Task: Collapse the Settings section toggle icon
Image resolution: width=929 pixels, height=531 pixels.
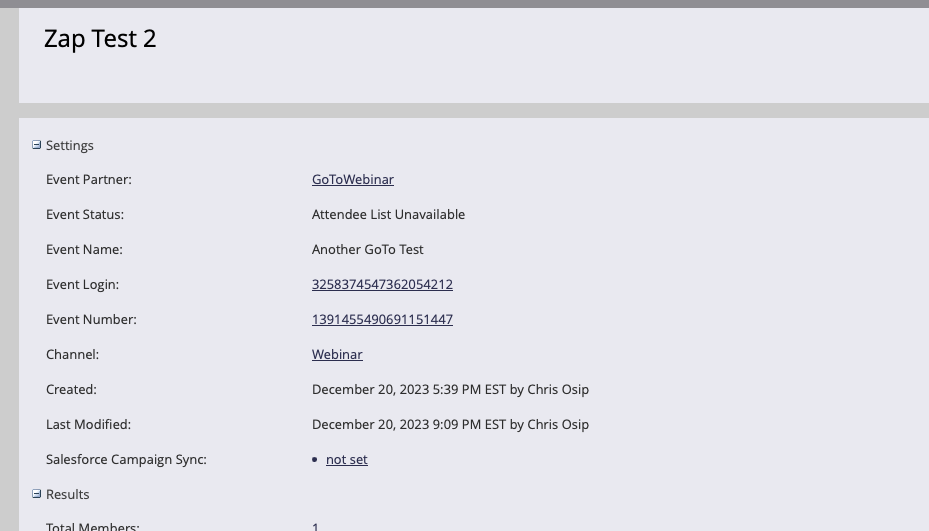Action: pyautogui.click(x=37, y=145)
